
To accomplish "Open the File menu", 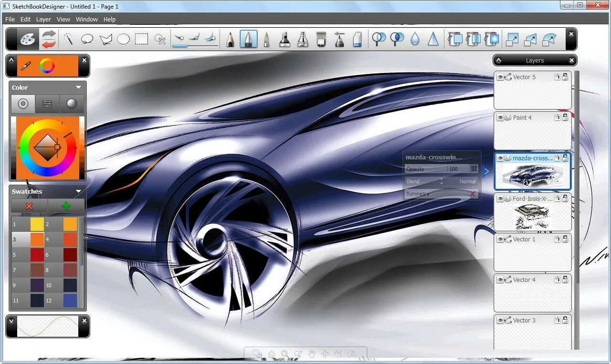I will [10, 19].
